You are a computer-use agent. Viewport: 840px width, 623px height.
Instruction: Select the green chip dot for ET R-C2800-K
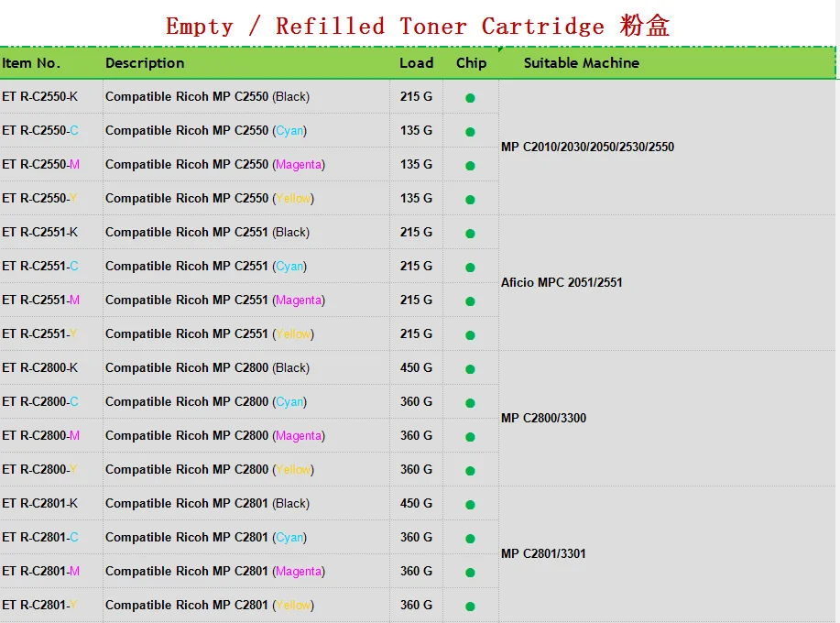pyautogui.click(x=470, y=369)
